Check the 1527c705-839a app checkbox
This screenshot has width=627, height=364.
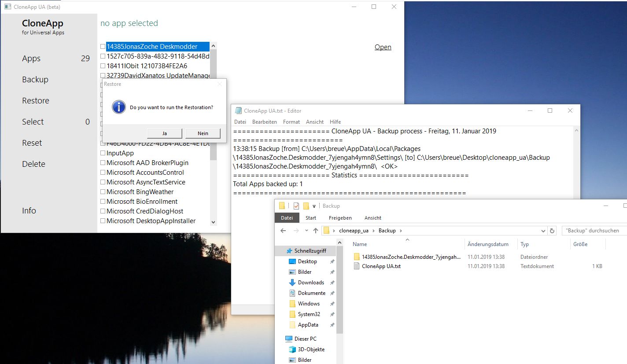click(x=103, y=56)
